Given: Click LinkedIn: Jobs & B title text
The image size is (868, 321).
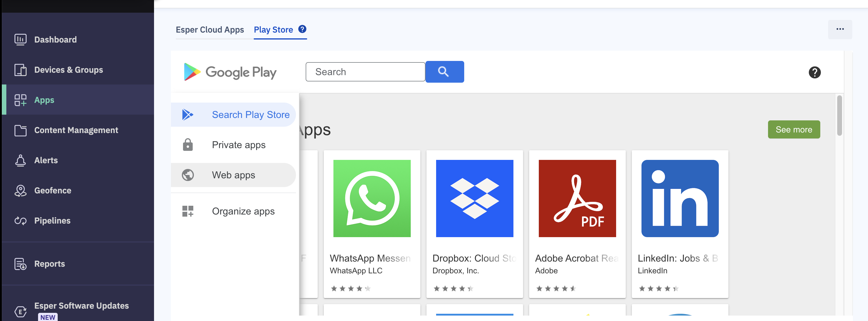Looking at the screenshot, I should point(678,258).
